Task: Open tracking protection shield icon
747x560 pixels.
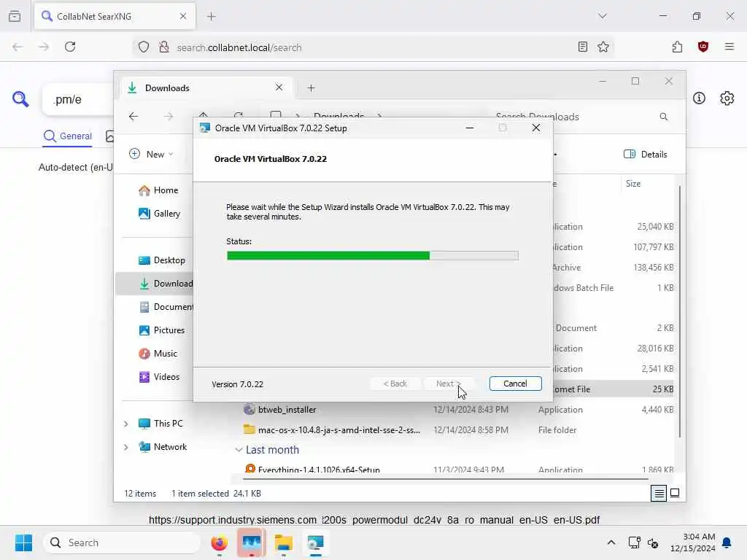Action: tap(144, 47)
